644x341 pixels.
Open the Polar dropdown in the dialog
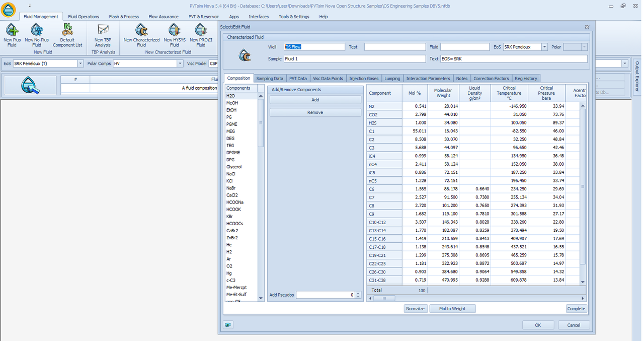[x=584, y=47]
